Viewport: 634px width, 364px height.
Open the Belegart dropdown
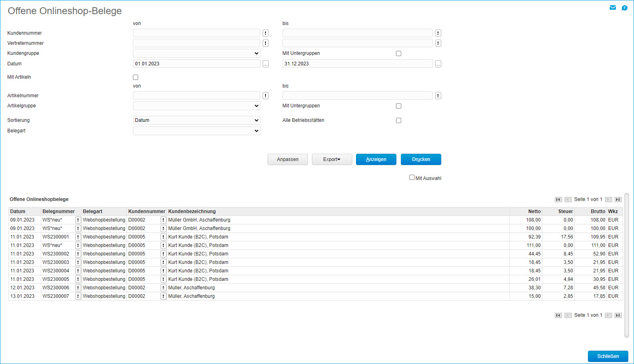coord(197,131)
